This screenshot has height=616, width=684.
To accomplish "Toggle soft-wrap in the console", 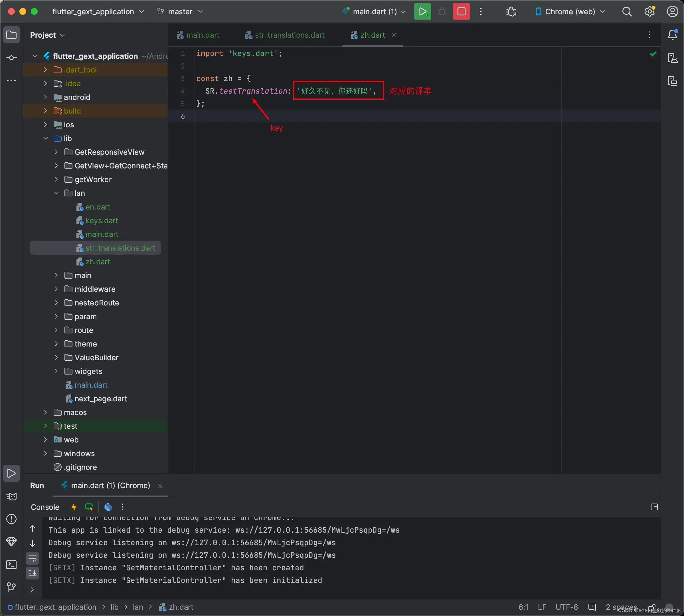I will pyautogui.click(x=33, y=558).
